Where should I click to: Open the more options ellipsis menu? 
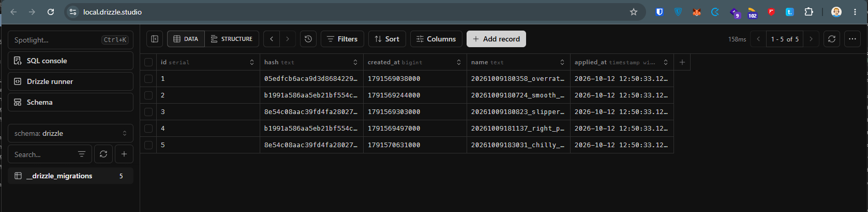coord(852,39)
